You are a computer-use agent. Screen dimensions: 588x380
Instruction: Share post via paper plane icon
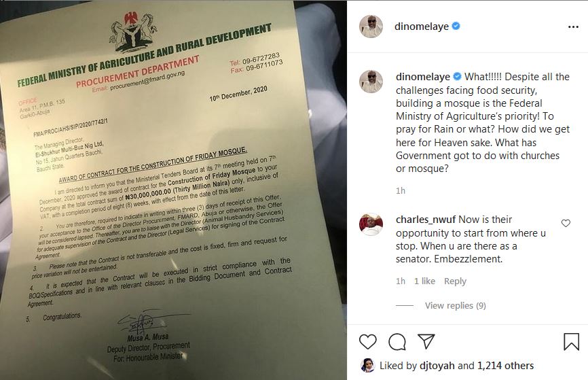[426, 341]
